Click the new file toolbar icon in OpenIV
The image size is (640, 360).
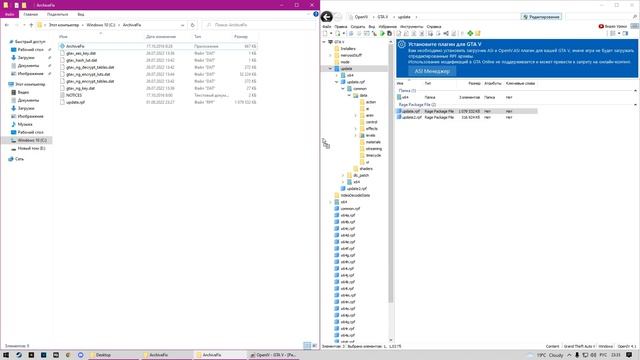pos(325,33)
